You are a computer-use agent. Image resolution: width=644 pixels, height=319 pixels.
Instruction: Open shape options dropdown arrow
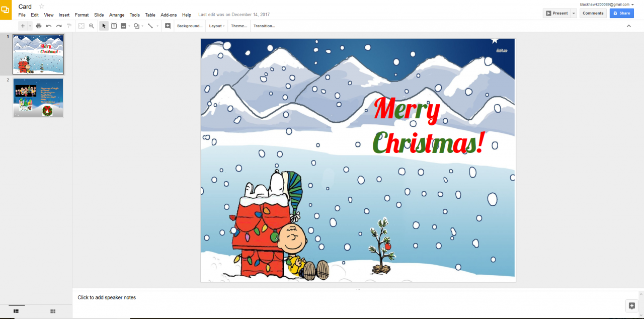(142, 26)
